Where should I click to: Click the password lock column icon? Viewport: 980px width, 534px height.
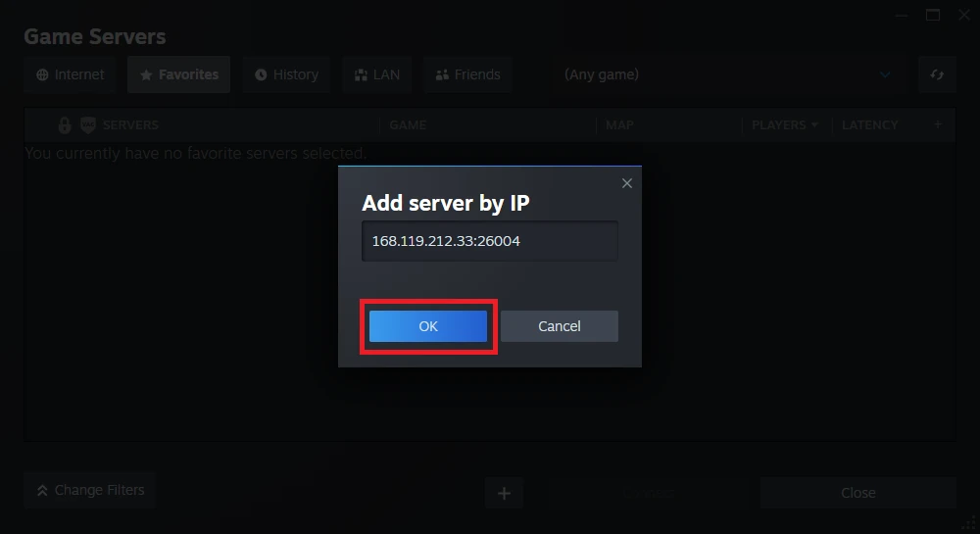click(65, 125)
